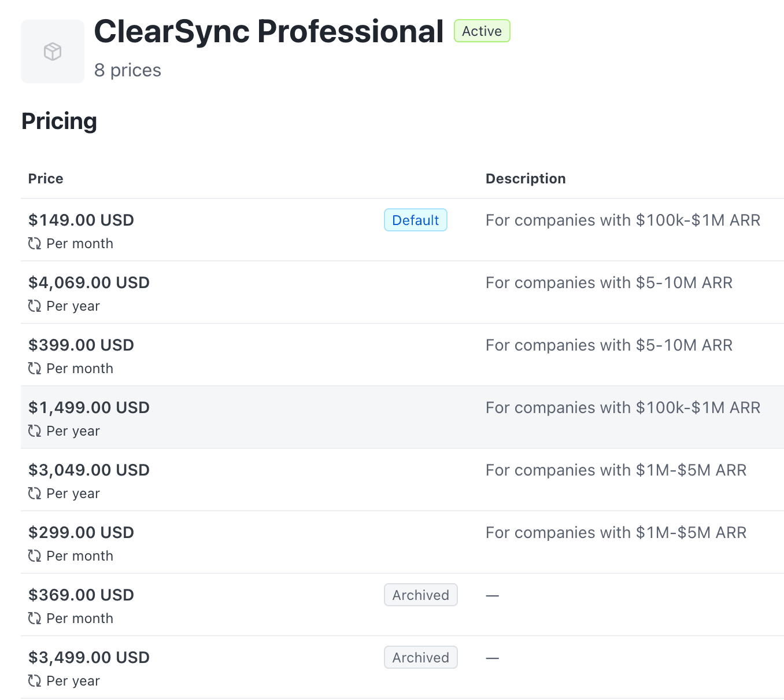This screenshot has width=784, height=700.
Task: Click the dash in the $369.00 description column
Action: [492, 595]
